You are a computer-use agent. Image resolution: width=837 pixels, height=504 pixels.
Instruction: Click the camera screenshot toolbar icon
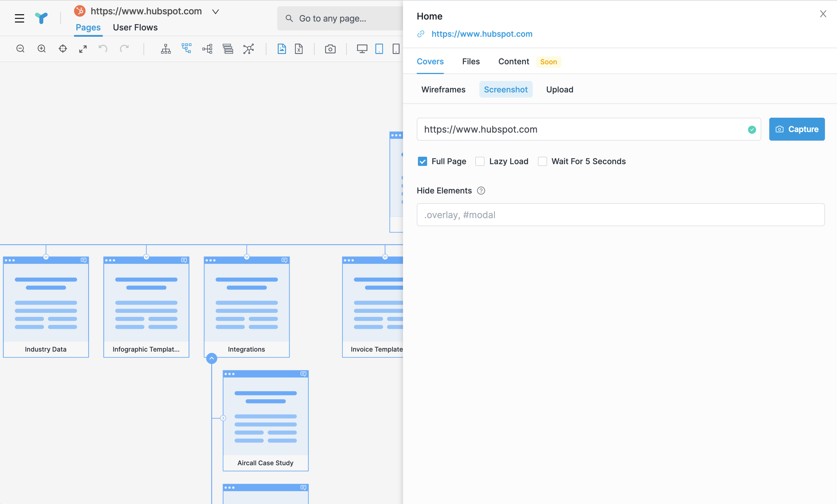tap(330, 49)
